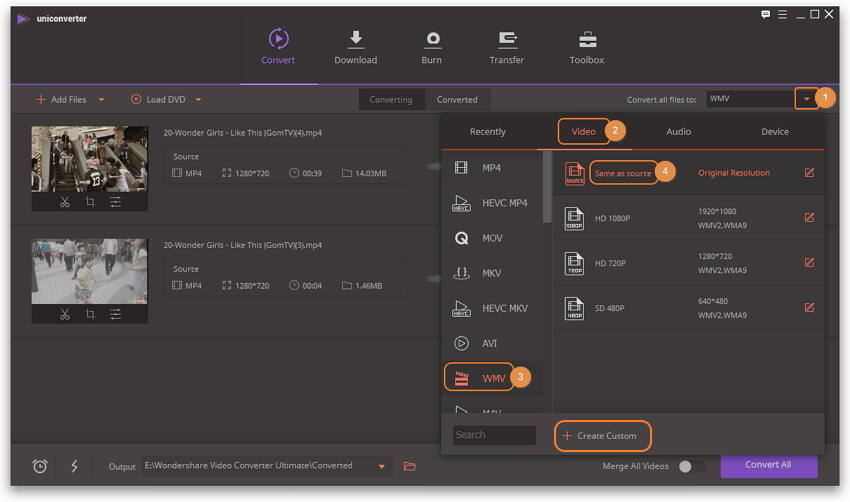Open the Convert all files to dropdown arrow
The width and height of the screenshot is (850, 502).
coord(807,99)
